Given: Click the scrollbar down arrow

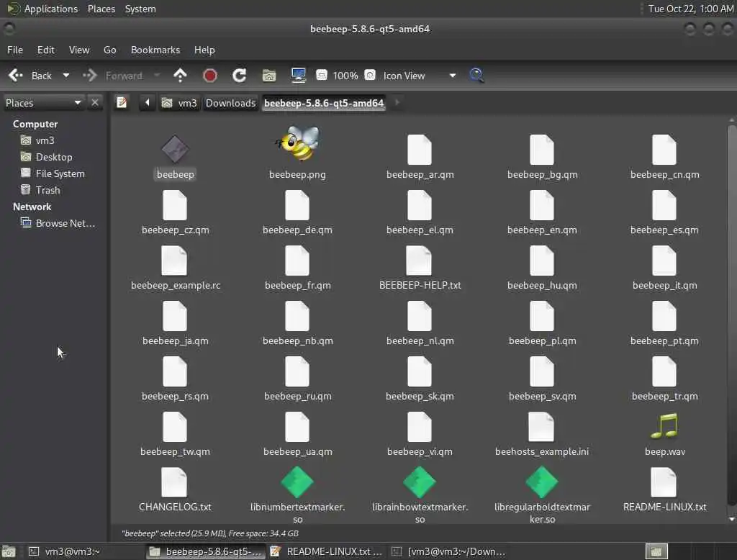Looking at the screenshot, I should (x=731, y=519).
